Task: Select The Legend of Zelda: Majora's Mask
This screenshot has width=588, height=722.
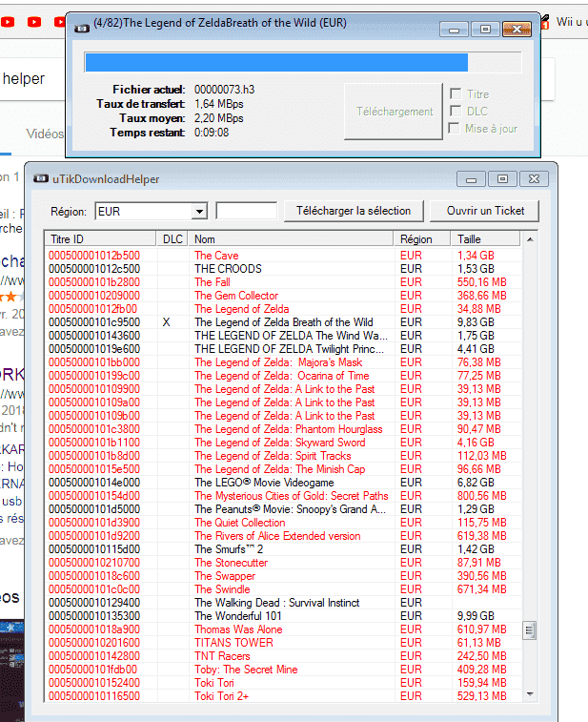Action: 283,361
